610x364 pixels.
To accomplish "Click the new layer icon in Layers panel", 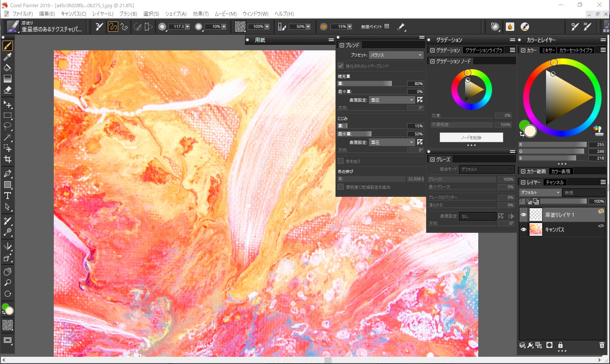I will click(523, 345).
